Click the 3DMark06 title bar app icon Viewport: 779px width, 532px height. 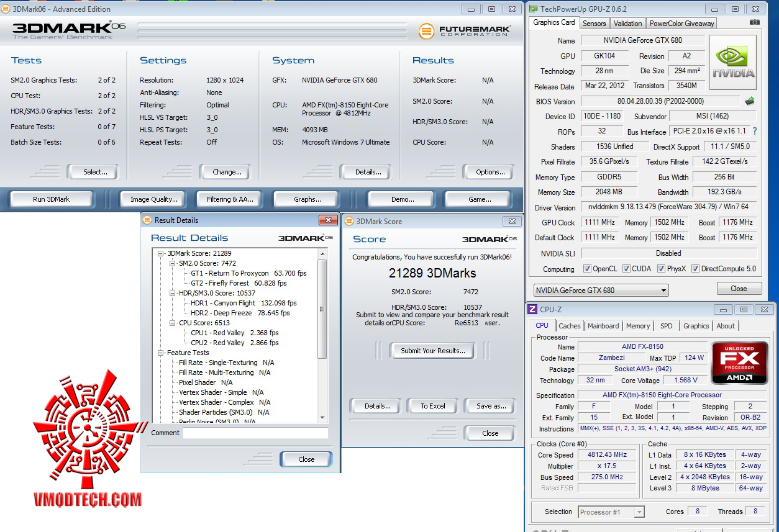[6, 9]
